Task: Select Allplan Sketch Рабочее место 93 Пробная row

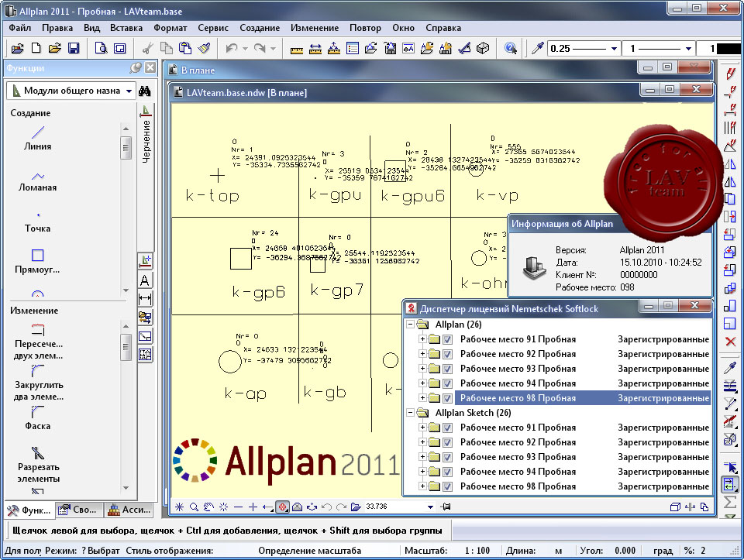Action: point(584,457)
